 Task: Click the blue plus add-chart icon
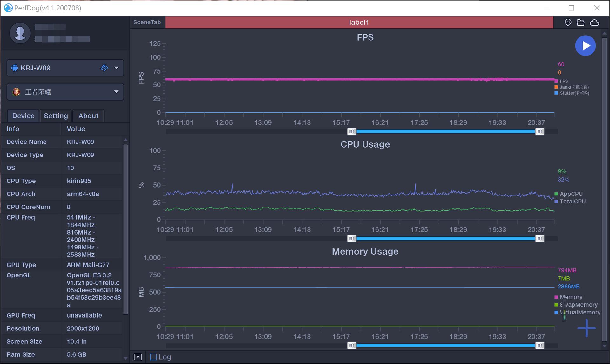click(586, 328)
